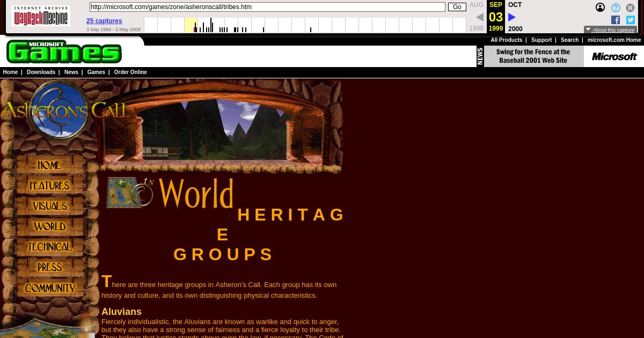Click Home in the Games nav bar

tap(10, 72)
